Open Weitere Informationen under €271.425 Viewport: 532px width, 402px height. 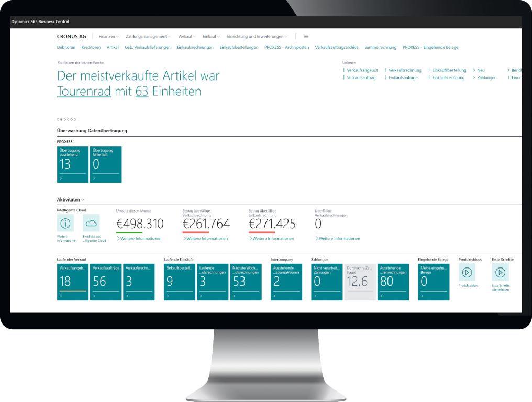[x=271, y=239]
